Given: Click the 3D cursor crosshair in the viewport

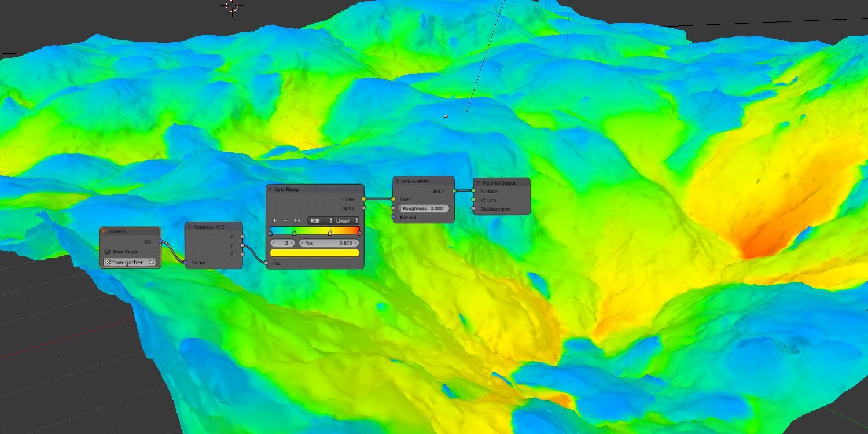Looking at the screenshot, I should (x=232, y=6).
